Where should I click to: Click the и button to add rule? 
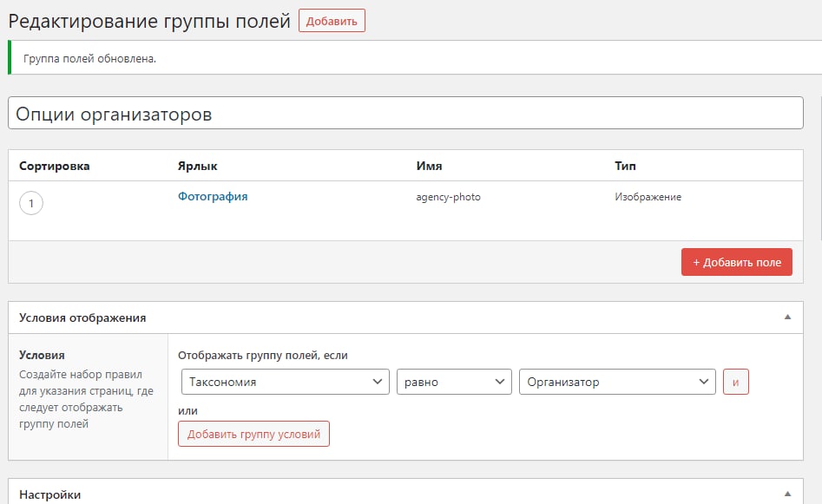point(735,382)
